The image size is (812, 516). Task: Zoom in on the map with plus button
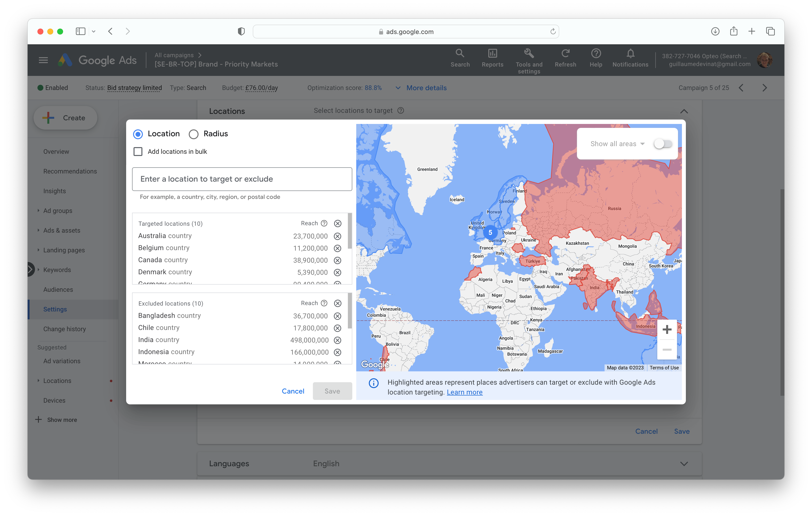click(x=667, y=329)
